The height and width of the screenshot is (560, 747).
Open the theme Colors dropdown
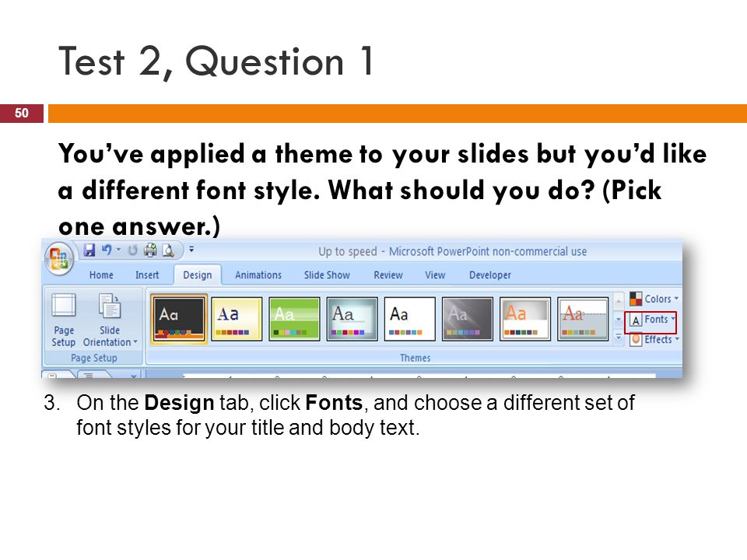coord(654,299)
